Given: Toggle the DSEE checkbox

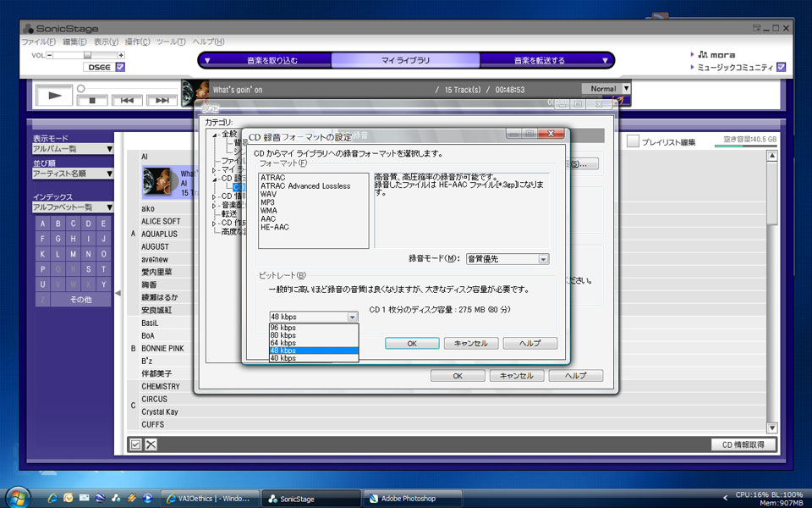Looking at the screenshot, I should tap(120, 67).
